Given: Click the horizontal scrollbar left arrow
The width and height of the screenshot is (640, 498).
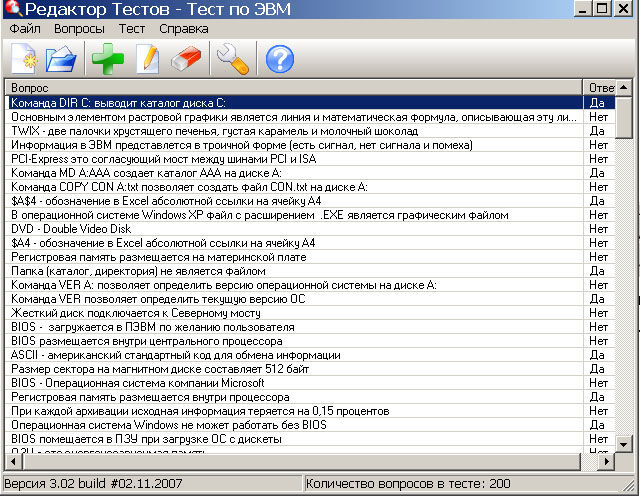Looking at the screenshot, I should (x=13, y=462).
